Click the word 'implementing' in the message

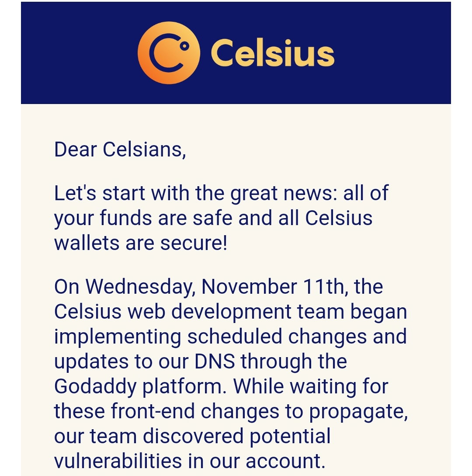tap(118, 338)
